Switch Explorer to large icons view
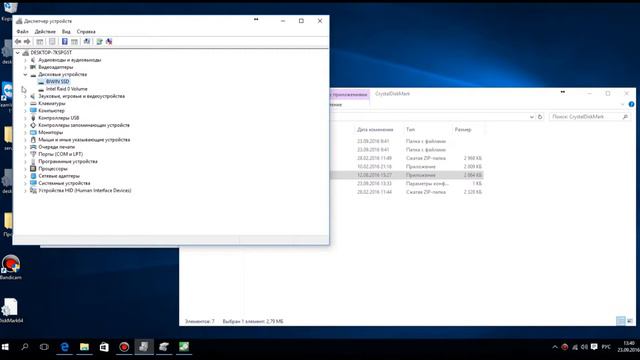This screenshot has width=640, height=360. tap(630, 321)
